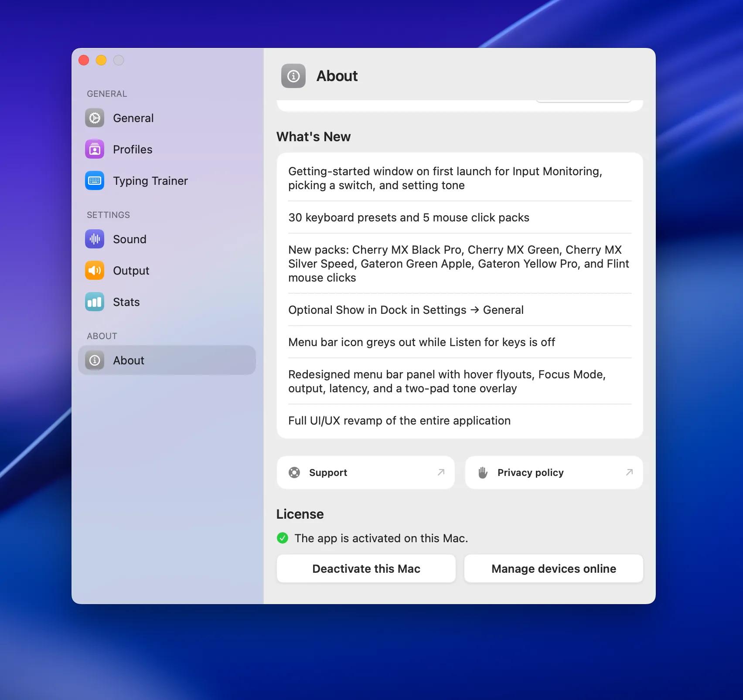The image size is (743, 700).
Task: Click 'Full UI/UX revamp of the entire application'
Action: [x=399, y=421]
